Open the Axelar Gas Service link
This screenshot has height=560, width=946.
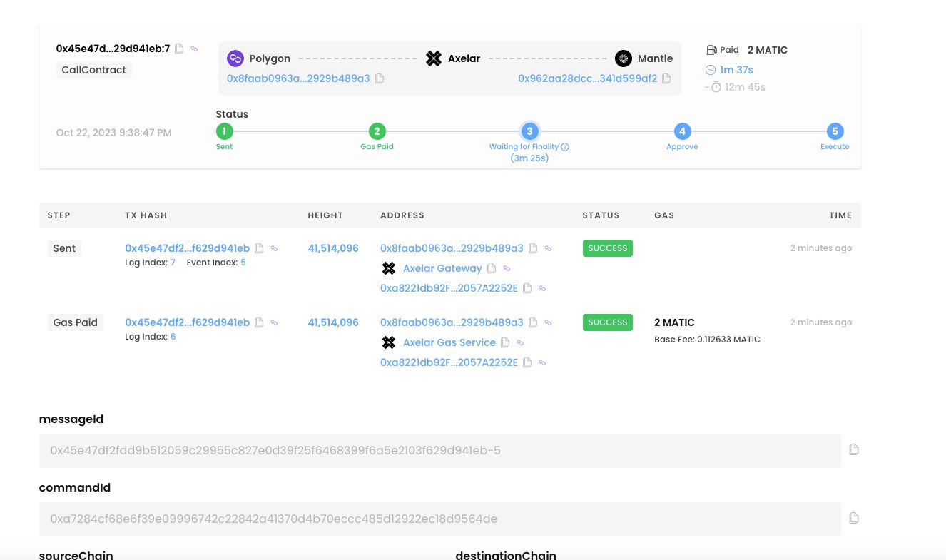point(449,342)
